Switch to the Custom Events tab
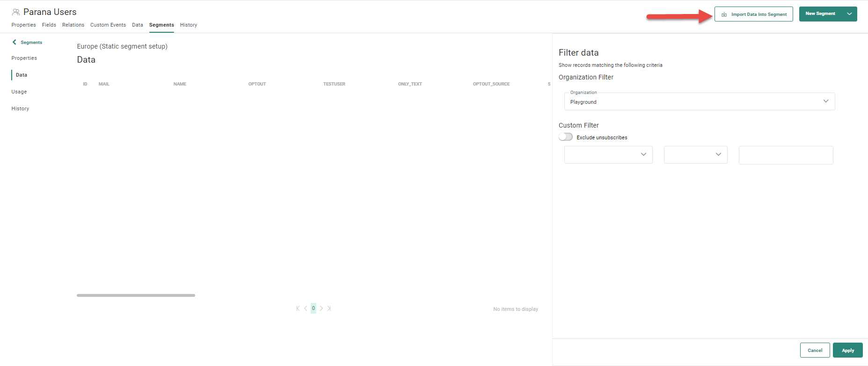The width and height of the screenshot is (868, 366). pyautogui.click(x=108, y=25)
